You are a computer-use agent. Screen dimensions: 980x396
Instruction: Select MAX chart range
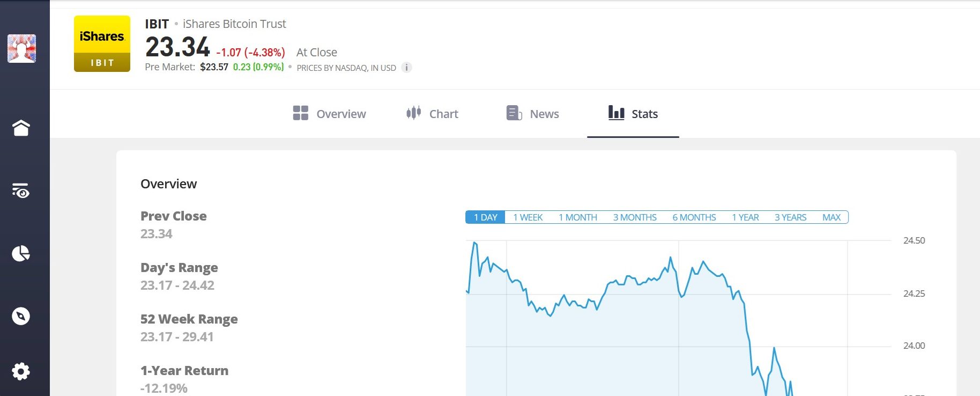(831, 217)
